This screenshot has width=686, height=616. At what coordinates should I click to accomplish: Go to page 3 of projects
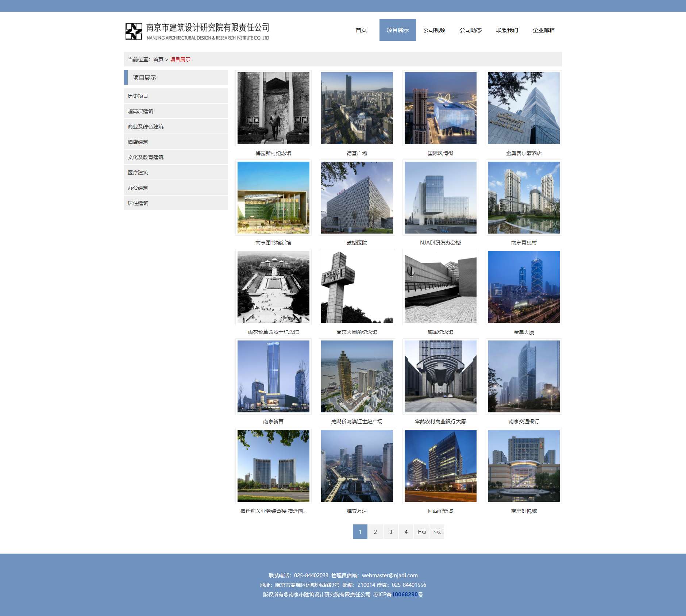click(x=391, y=532)
